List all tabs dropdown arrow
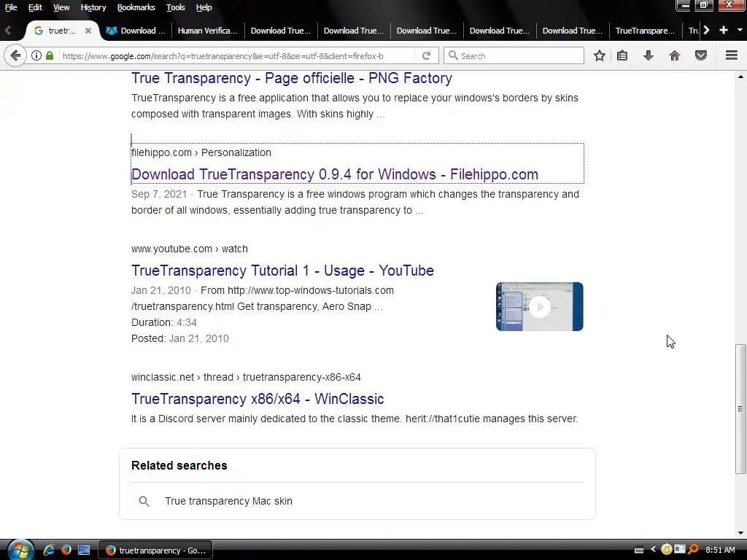747x560 pixels. (x=740, y=30)
